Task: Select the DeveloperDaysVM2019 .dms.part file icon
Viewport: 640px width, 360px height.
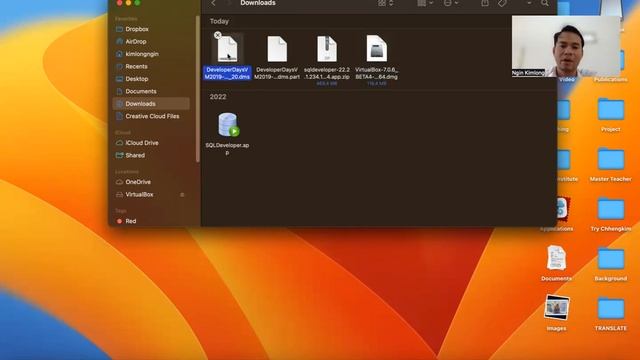Action: (277, 49)
